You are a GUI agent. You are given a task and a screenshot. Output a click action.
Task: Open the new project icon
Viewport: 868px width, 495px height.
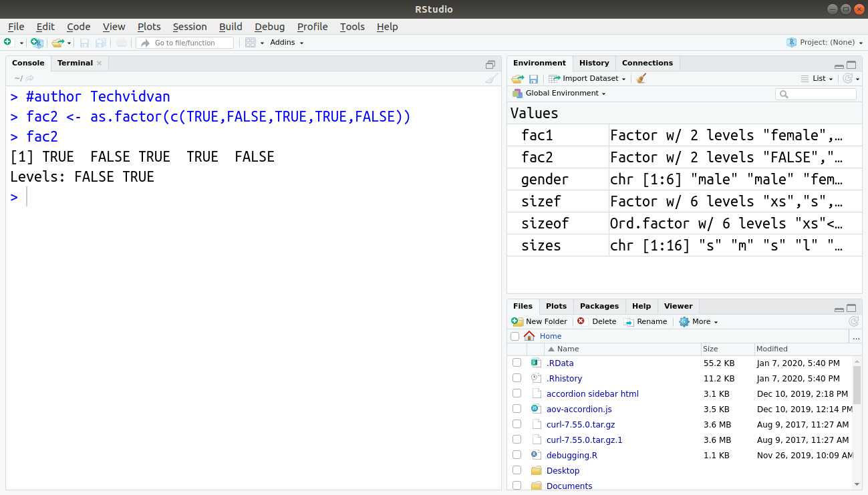37,42
